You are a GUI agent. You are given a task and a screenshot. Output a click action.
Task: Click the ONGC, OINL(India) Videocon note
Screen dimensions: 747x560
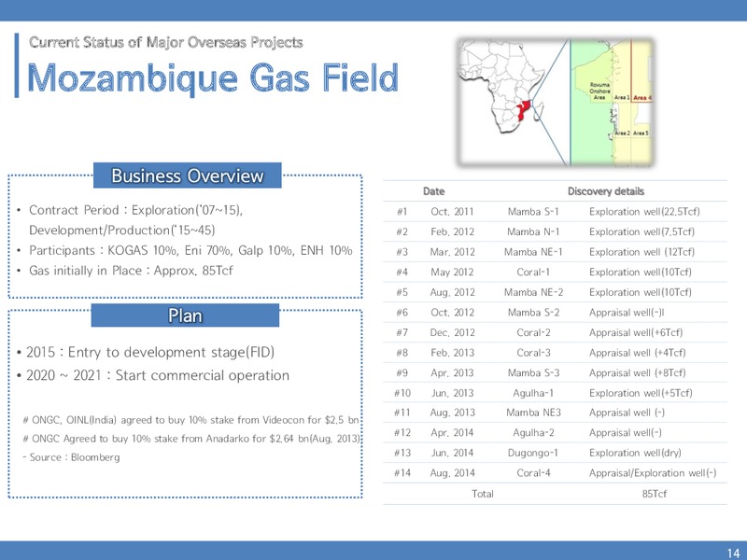click(190, 420)
